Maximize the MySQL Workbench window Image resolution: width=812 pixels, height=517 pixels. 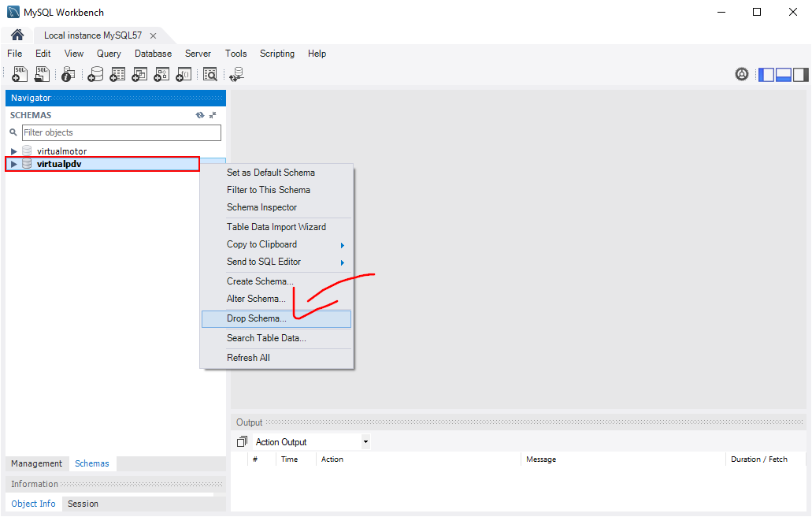pos(757,12)
